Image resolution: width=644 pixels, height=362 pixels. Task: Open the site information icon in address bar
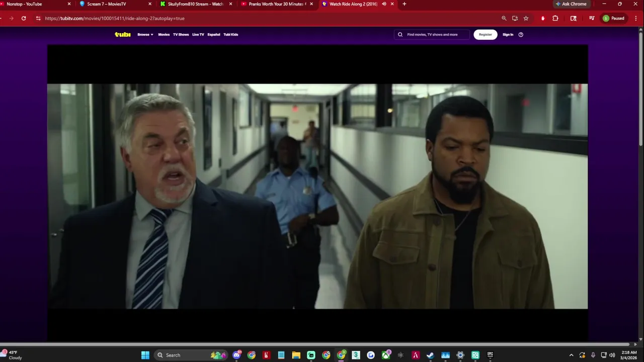click(38, 18)
